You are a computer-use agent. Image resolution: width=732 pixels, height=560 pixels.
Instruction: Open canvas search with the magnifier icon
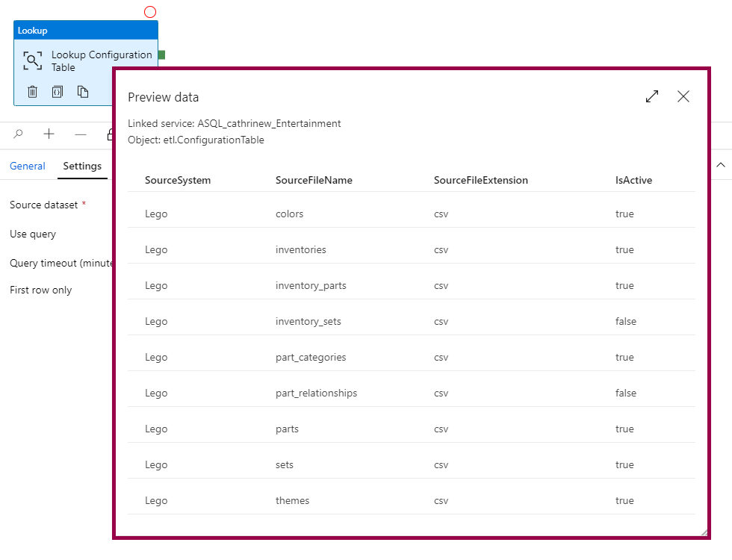pos(19,134)
